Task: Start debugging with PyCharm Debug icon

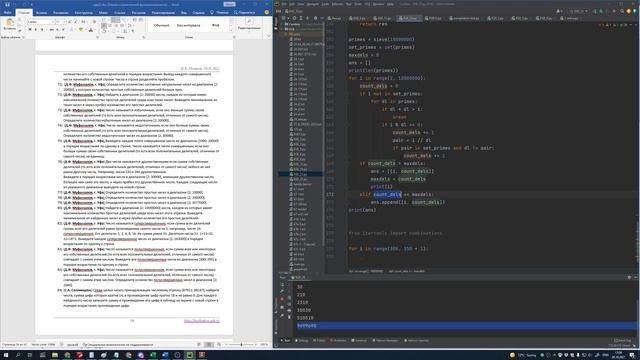Action: 601,11
